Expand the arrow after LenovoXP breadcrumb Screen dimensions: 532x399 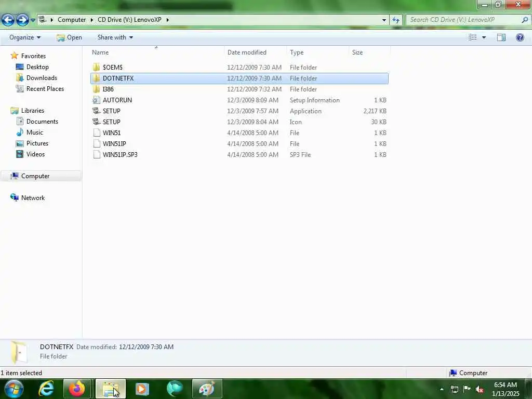coord(168,20)
